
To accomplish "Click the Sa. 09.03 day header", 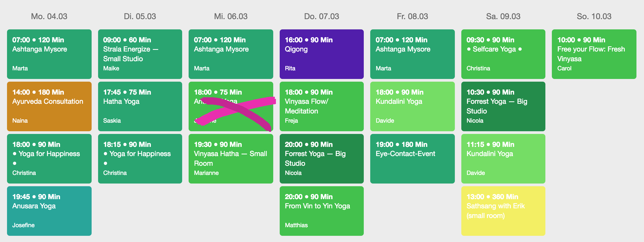I will pos(503,16).
